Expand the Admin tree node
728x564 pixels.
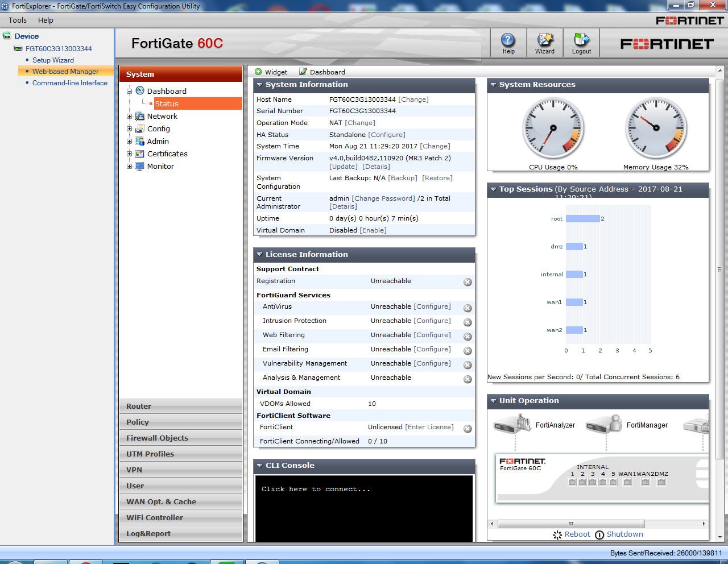pos(130,141)
